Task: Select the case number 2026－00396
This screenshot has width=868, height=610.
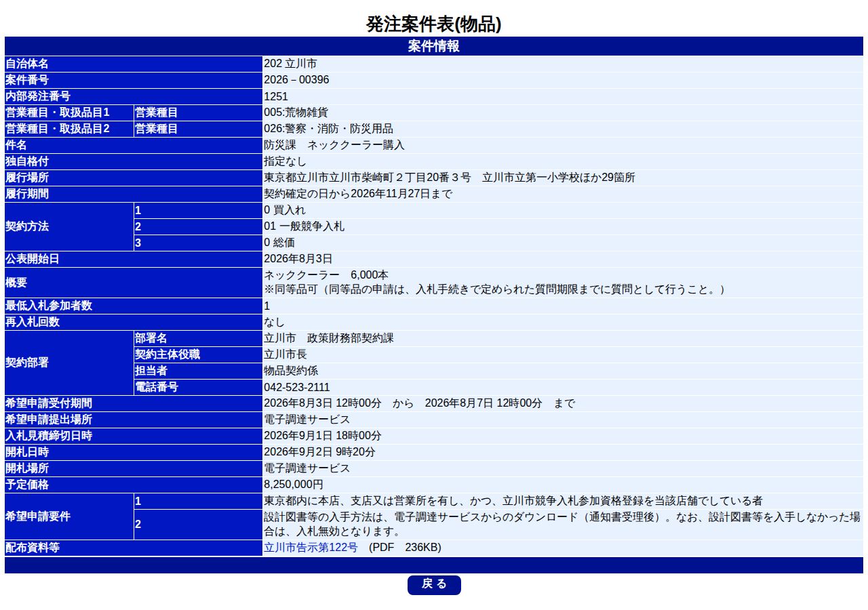Action: pyautogui.click(x=296, y=80)
